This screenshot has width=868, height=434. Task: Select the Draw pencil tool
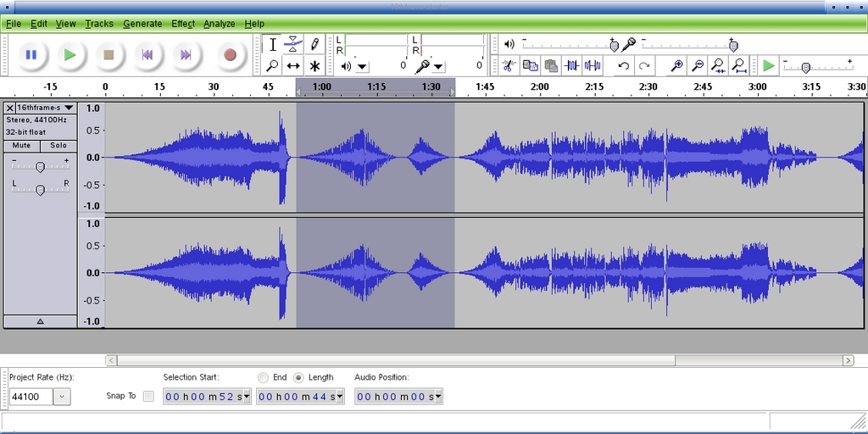[314, 44]
